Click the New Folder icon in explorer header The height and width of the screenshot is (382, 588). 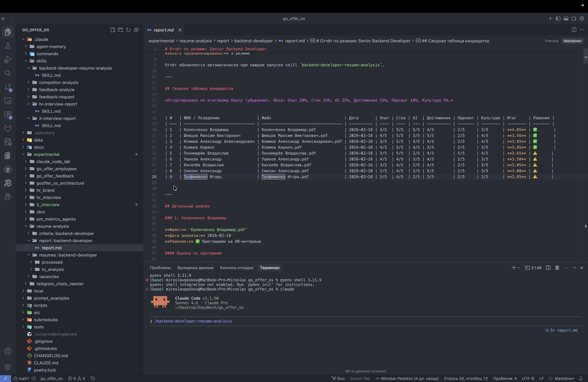coord(121,30)
